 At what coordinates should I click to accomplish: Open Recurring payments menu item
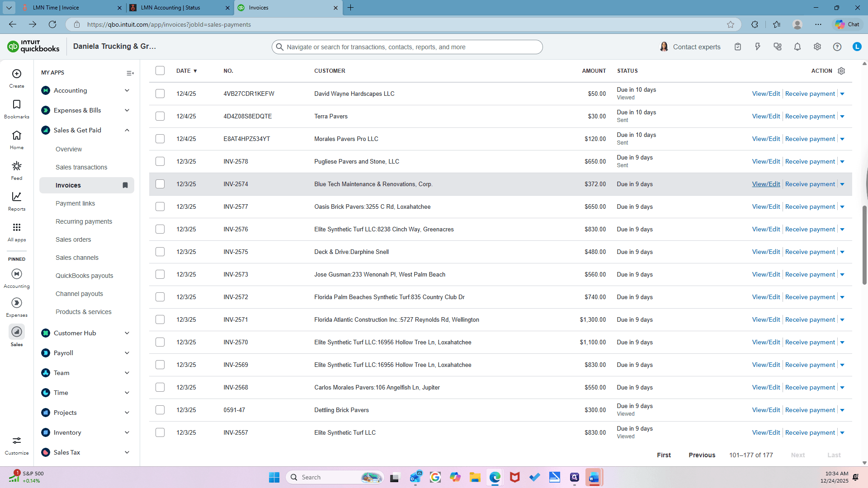coord(84,221)
